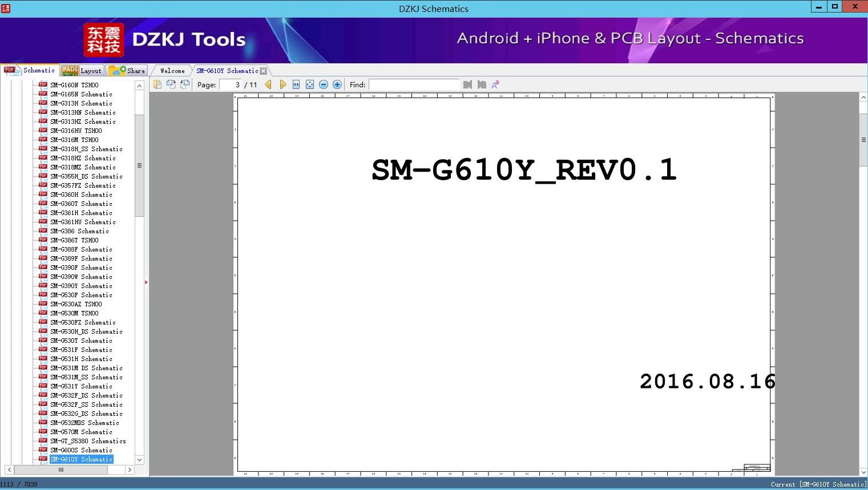This screenshot has height=490, width=868.
Task: Click the DZKJ Tools red logo
Action: pos(104,40)
